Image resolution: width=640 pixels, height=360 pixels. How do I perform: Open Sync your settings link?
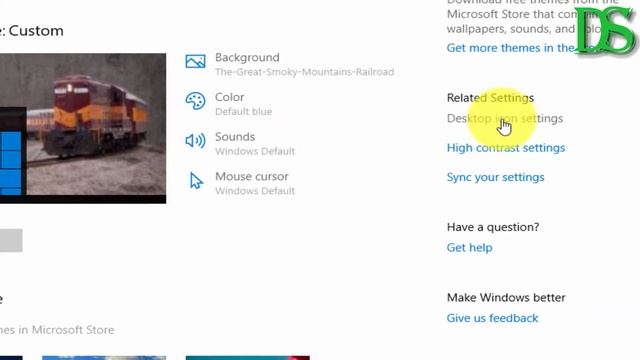point(496,177)
